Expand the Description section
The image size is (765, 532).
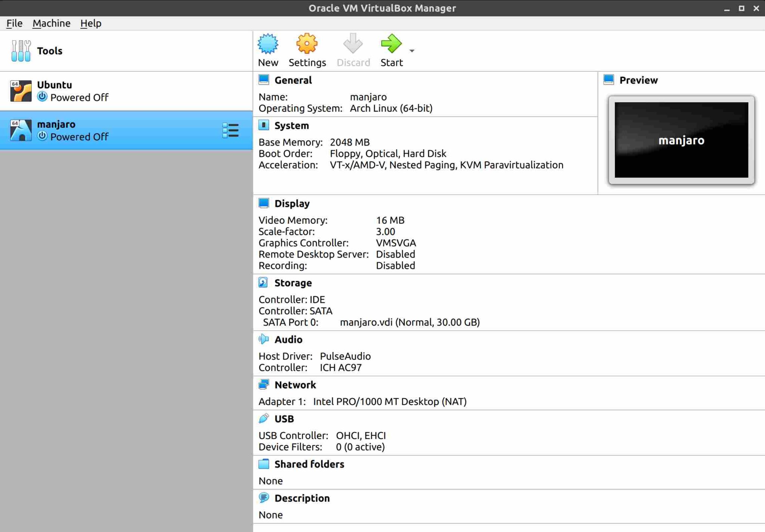point(264,498)
